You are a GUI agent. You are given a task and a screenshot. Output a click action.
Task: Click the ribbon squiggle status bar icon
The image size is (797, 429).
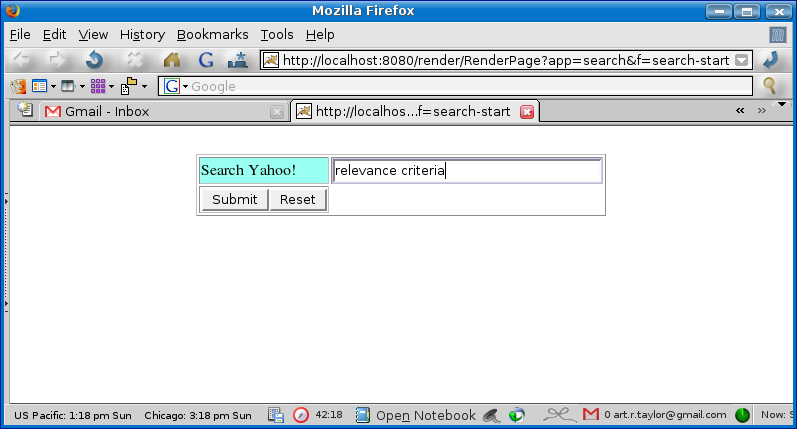(x=560, y=415)
